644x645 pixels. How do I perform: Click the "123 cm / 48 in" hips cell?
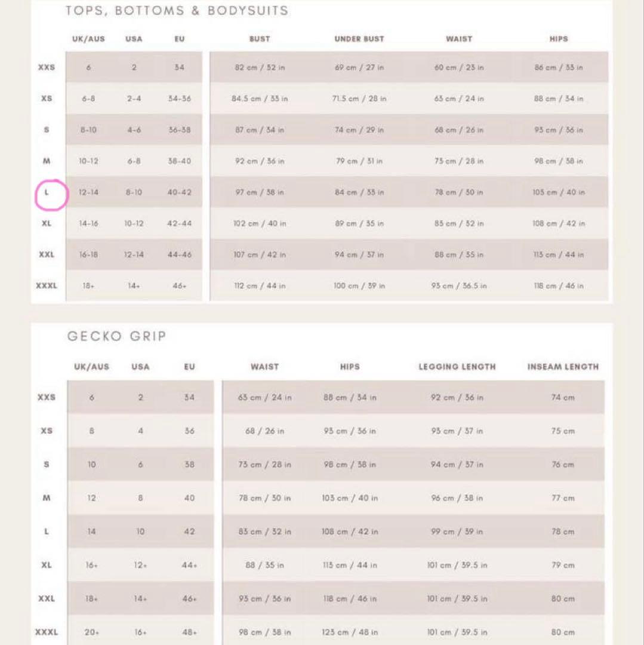coord(350,632)
